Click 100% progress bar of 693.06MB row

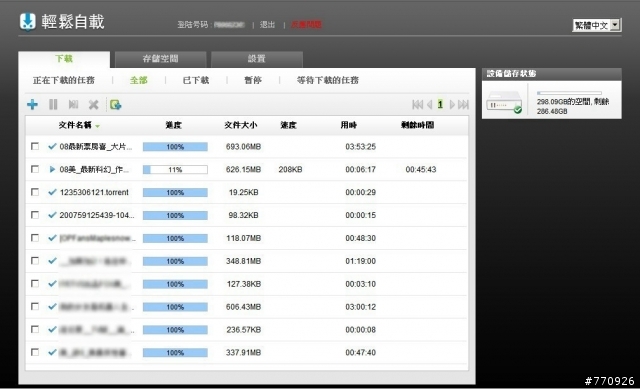pos(175,147)
